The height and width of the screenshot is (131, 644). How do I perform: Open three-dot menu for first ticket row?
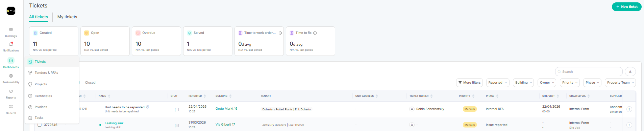point(629,109)
